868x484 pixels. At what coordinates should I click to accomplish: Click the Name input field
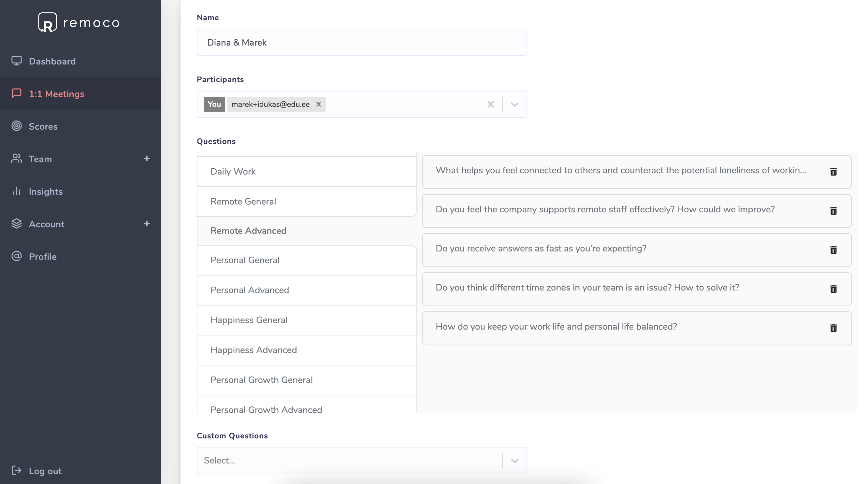362,42
